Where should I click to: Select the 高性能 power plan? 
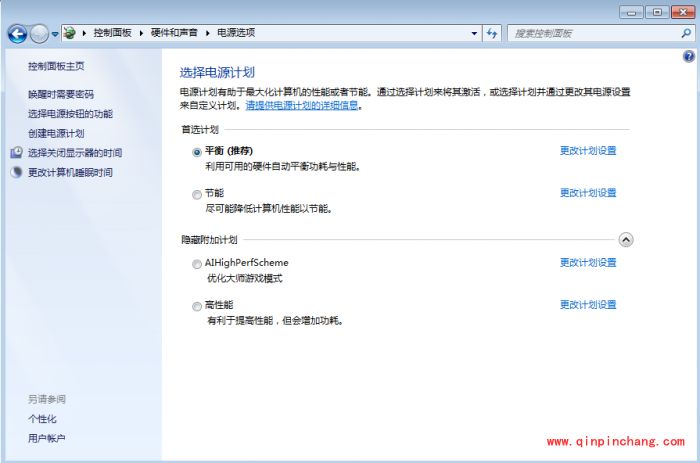[197, 306]
